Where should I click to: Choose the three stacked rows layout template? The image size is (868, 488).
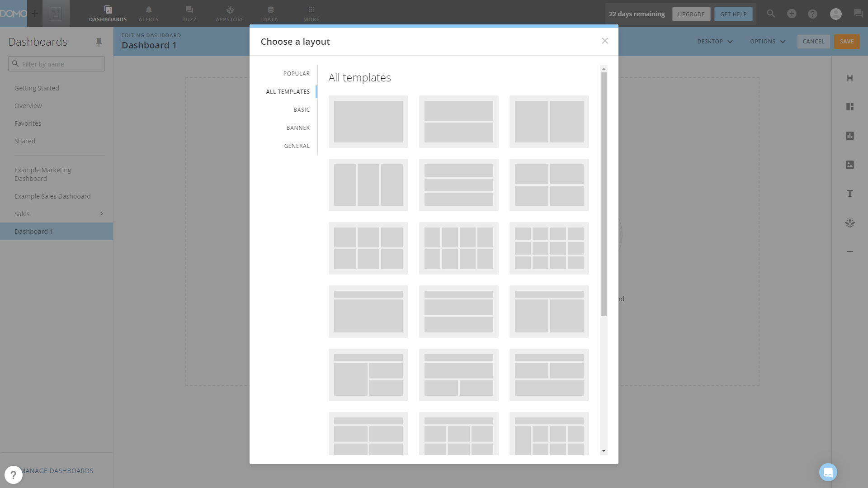click(x=458, y=185)
